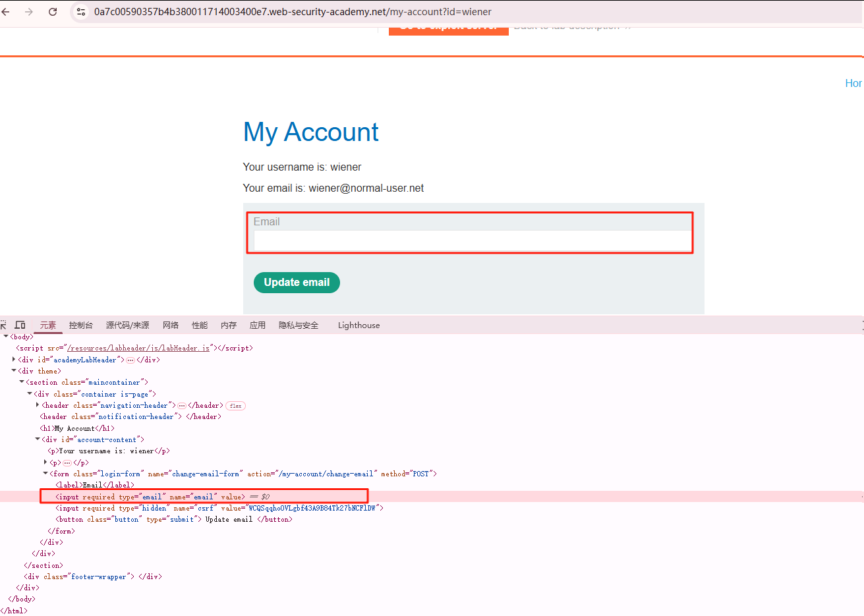This screenshot has height=616, width=864.
Task: Switch to the 元素 (Elements) tab
Action: point(48,325)
